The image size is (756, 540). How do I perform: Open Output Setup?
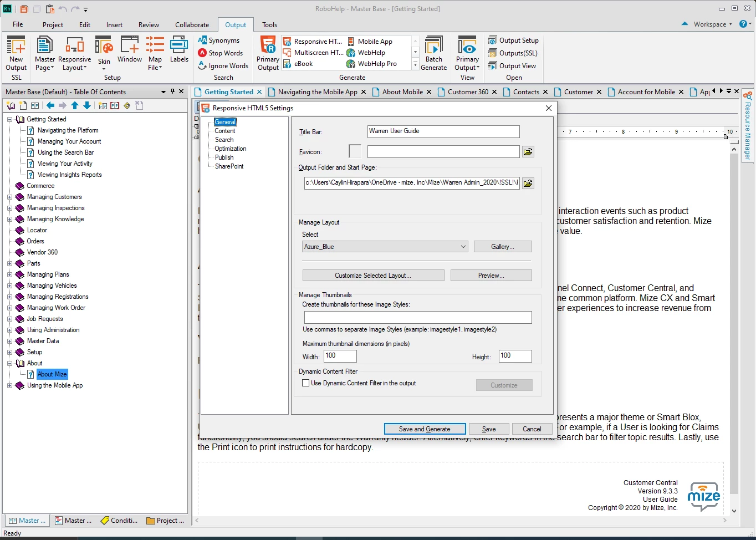513,40
